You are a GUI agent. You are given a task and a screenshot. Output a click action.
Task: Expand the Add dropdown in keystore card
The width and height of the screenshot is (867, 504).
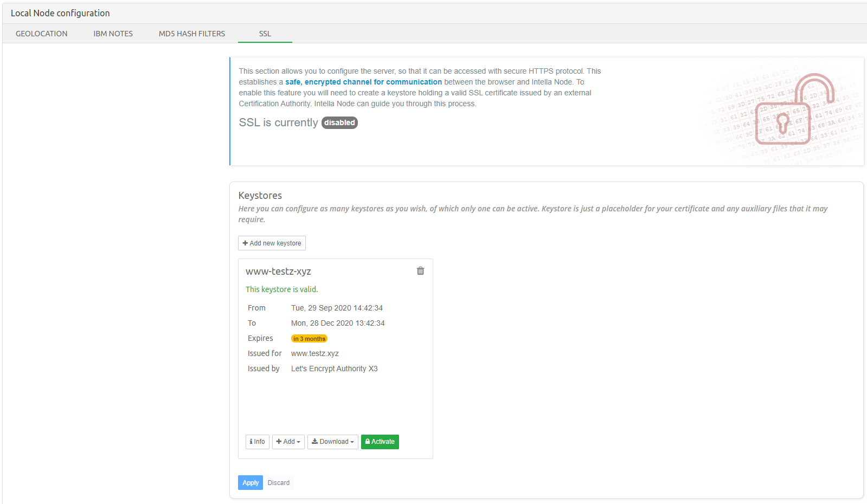click(288, 442)
